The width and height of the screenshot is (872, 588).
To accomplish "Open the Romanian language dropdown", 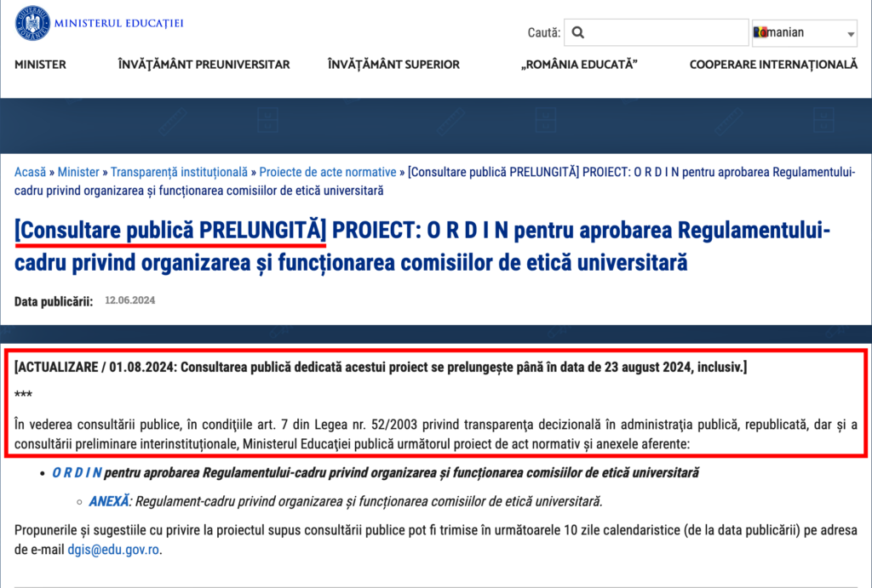I will click(804, 33).
